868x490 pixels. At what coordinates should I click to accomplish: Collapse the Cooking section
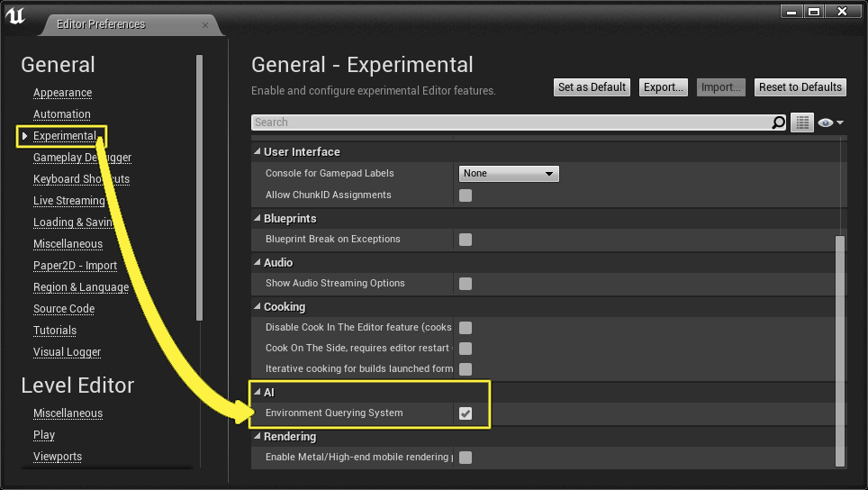tap(257, 307)
